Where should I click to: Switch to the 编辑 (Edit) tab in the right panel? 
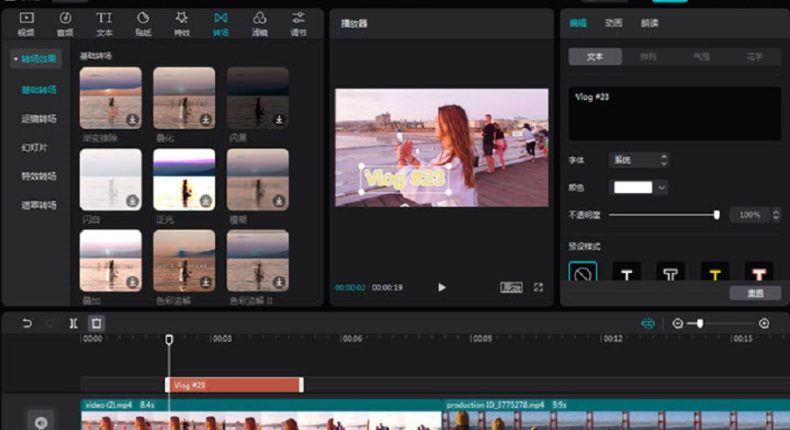point(578,23)
